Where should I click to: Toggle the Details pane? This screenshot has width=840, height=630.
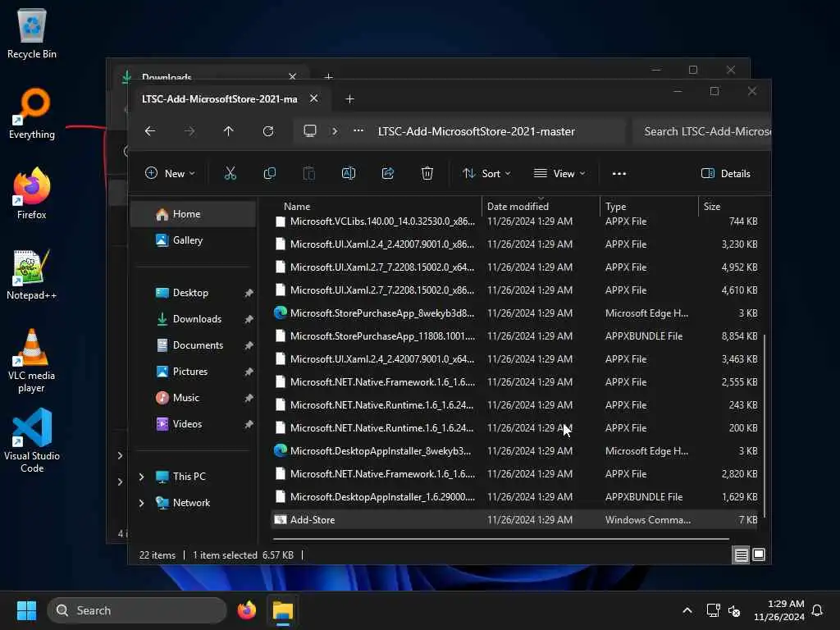pyautogui.click(x=726, y=173)
